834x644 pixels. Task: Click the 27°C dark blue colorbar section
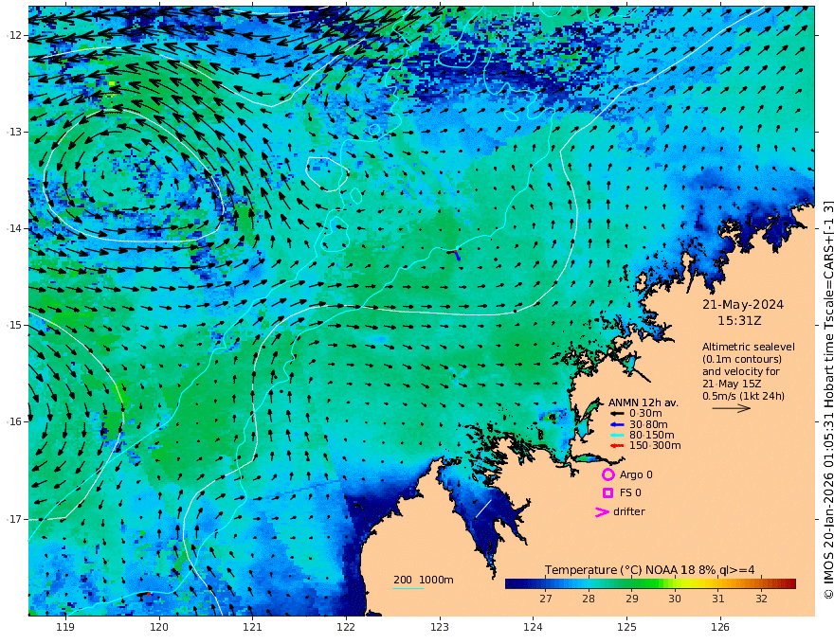(x=546, y=584)
